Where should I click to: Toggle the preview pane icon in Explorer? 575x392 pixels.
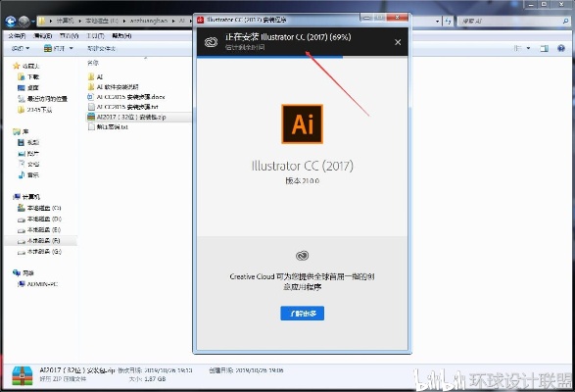click(545, 48)
